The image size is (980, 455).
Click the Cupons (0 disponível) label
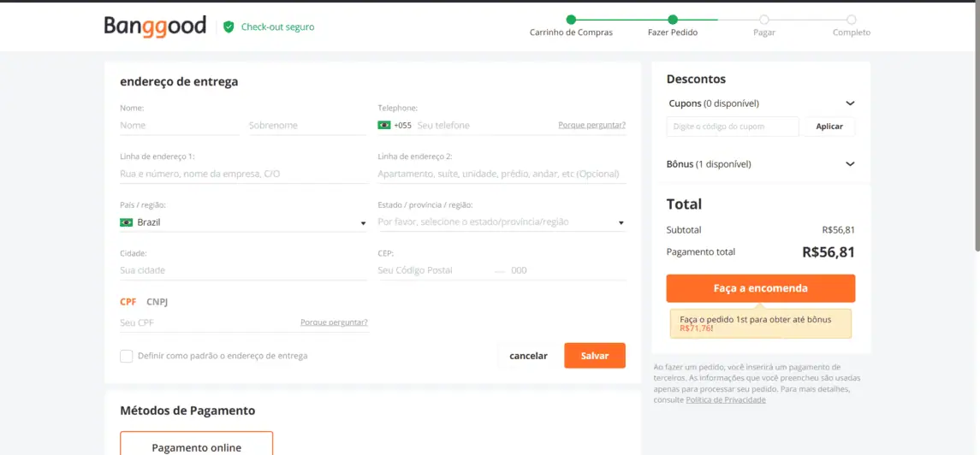[714, 103]
